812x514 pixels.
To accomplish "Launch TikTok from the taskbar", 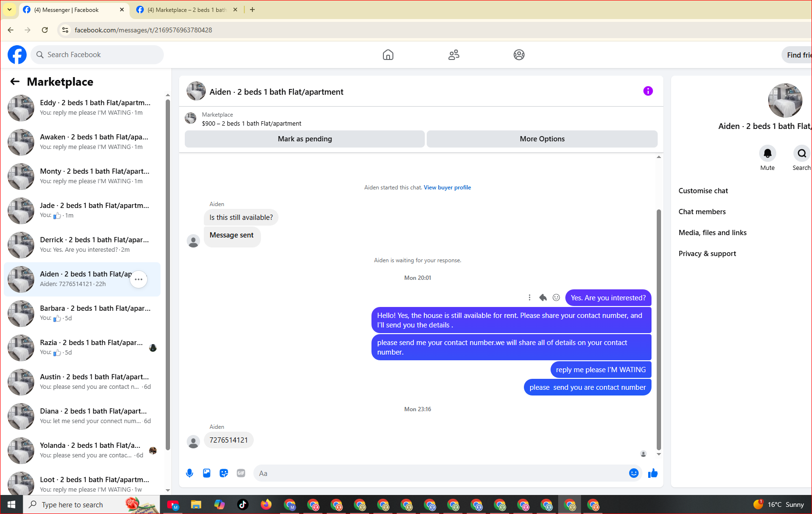I will 243,504.
